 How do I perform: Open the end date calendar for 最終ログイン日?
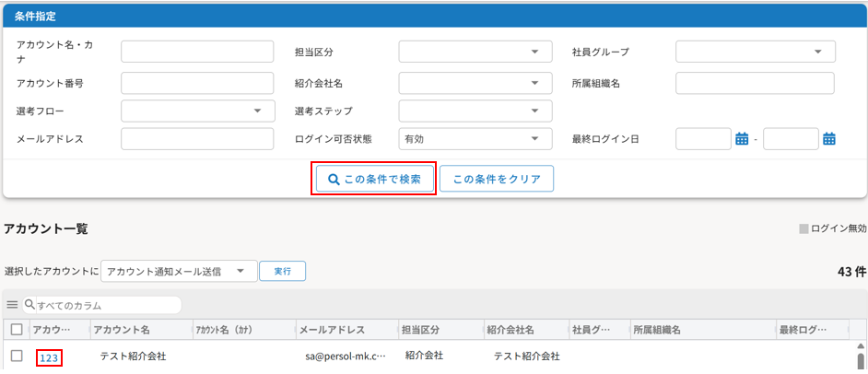point(828,139)
